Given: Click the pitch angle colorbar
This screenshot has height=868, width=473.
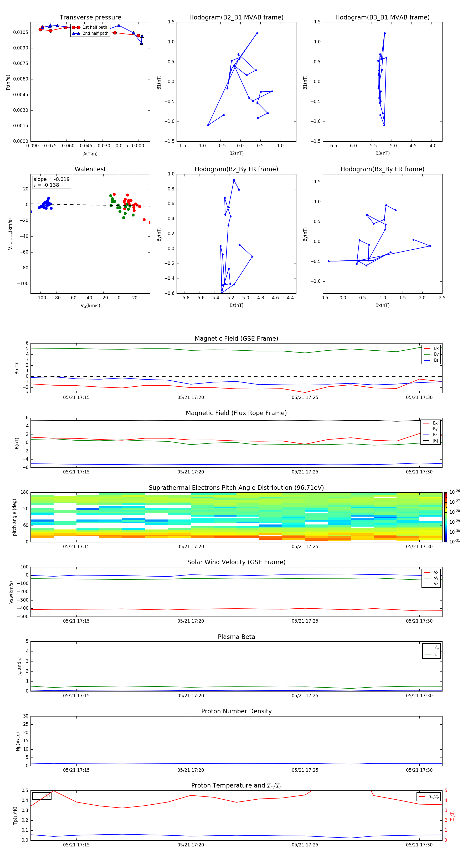Looking at the screenshot, I should pyautogui.click(x=446, y=517).
